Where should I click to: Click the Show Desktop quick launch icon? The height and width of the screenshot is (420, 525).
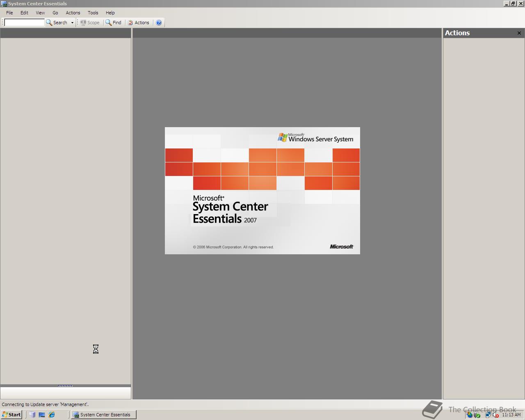pyautogui.click(x=42, y=415)
